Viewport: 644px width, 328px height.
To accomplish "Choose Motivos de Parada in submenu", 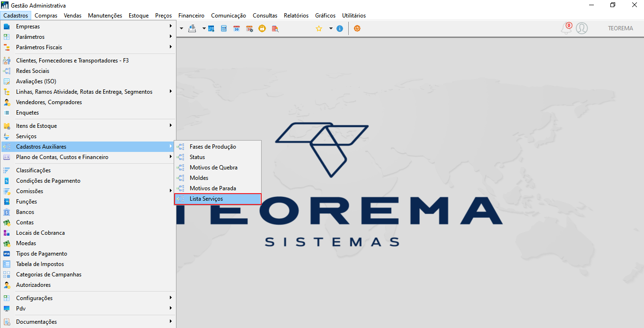I will (x=218, y=188).
